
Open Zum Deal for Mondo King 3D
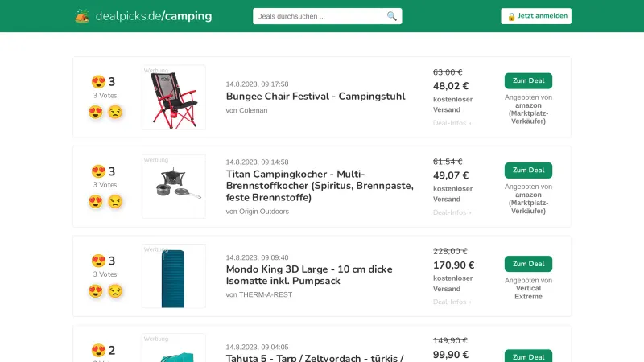pos(528,264)
